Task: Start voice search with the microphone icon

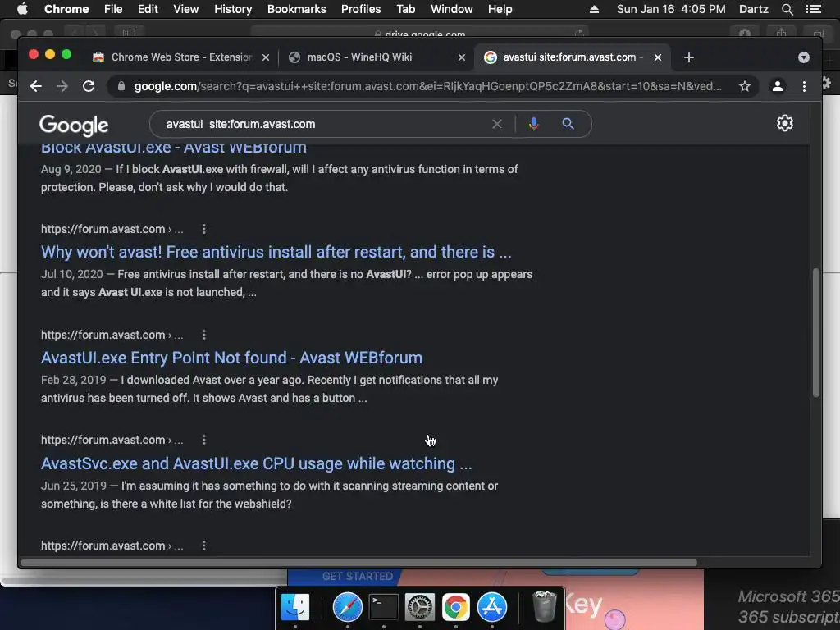Action: 533,124
